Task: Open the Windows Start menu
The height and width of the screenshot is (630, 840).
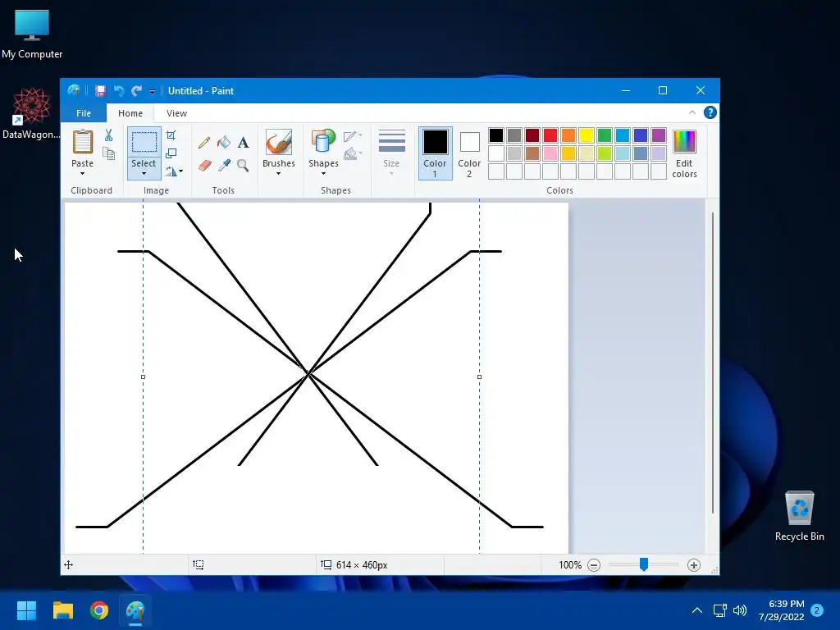Action: pos(26,610)
